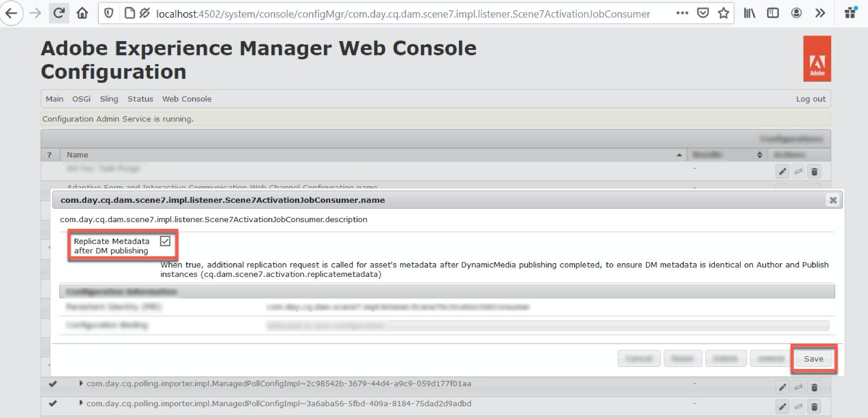This screenshot has height=418, width=868.
Task: Show more tools with the double chevron
Action: [820, 13]
